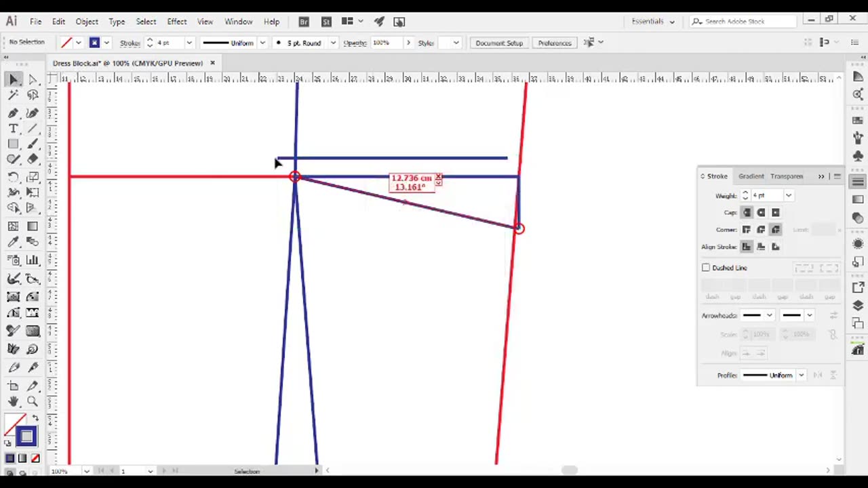Select the Pen tool

[x=14, y=113]
